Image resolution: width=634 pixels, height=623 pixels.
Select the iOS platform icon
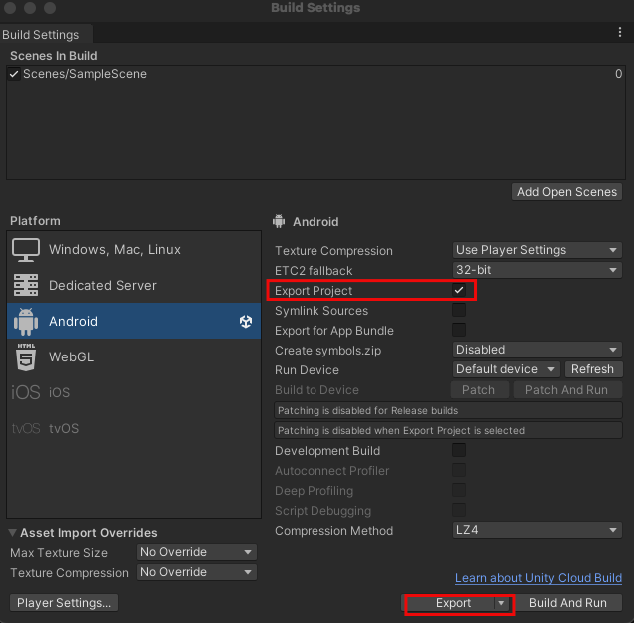[25, 392]
